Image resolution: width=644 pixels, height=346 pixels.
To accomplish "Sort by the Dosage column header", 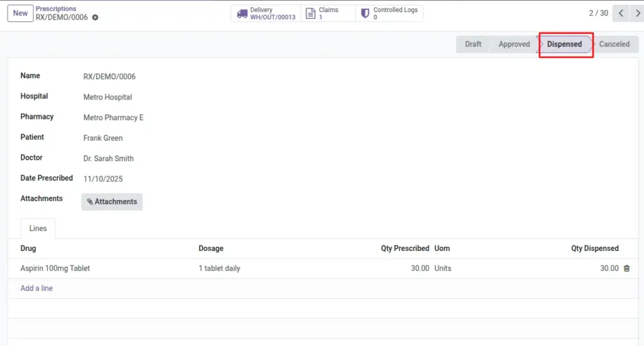I will click(211, 248).
